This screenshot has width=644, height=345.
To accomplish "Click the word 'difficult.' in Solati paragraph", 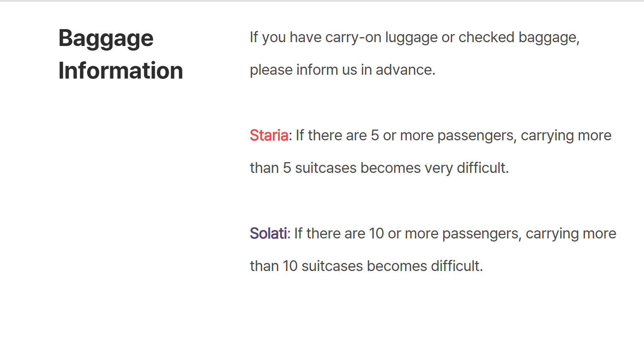I will click(457, 266).
